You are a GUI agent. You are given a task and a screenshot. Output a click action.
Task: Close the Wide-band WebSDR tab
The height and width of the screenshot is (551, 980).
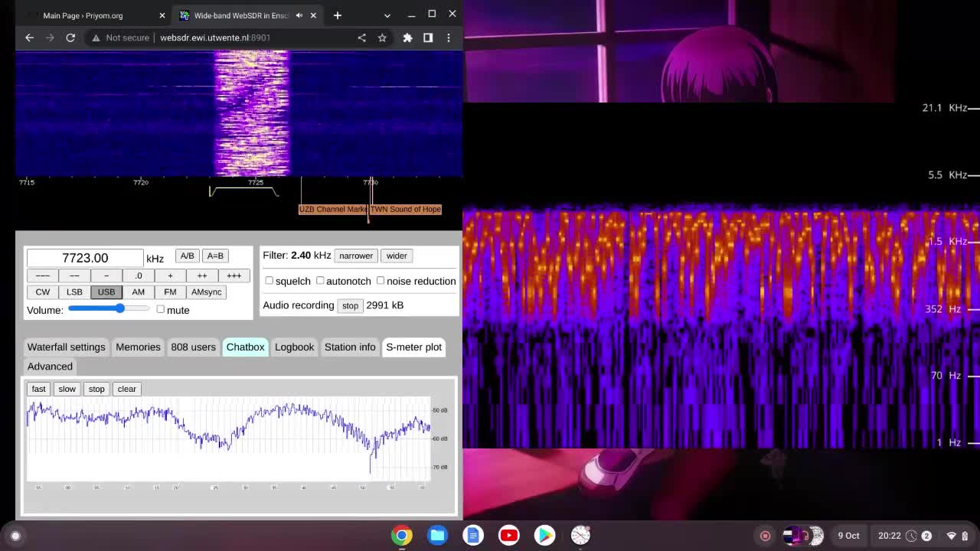pyautogui.click(x=313, y=15)
